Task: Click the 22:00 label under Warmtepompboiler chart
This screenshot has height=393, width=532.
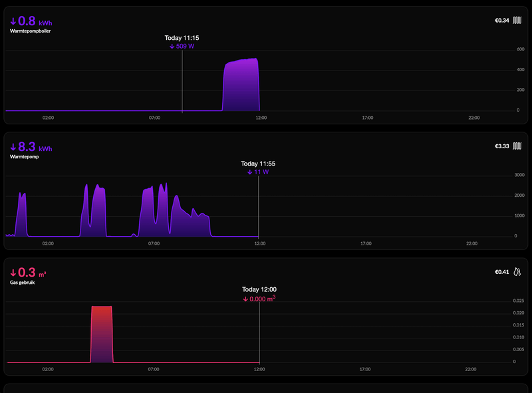Action: coord(474,118)
